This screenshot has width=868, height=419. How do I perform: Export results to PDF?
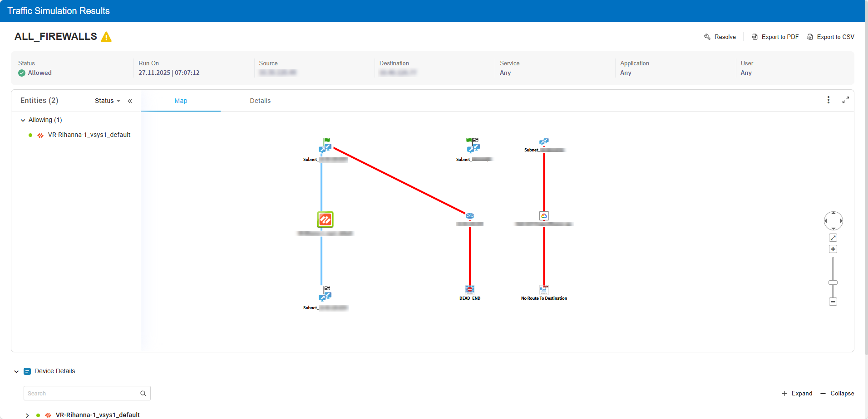pos(775,37)
